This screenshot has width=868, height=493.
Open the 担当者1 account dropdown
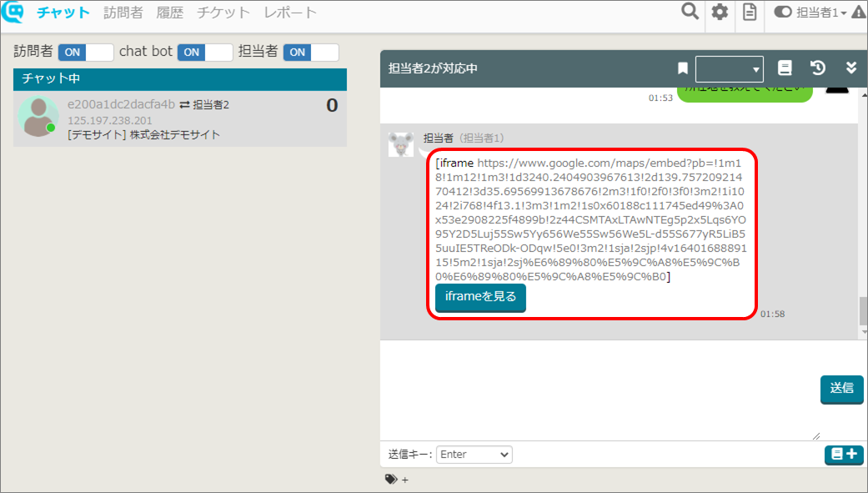(x=821, y=13)
